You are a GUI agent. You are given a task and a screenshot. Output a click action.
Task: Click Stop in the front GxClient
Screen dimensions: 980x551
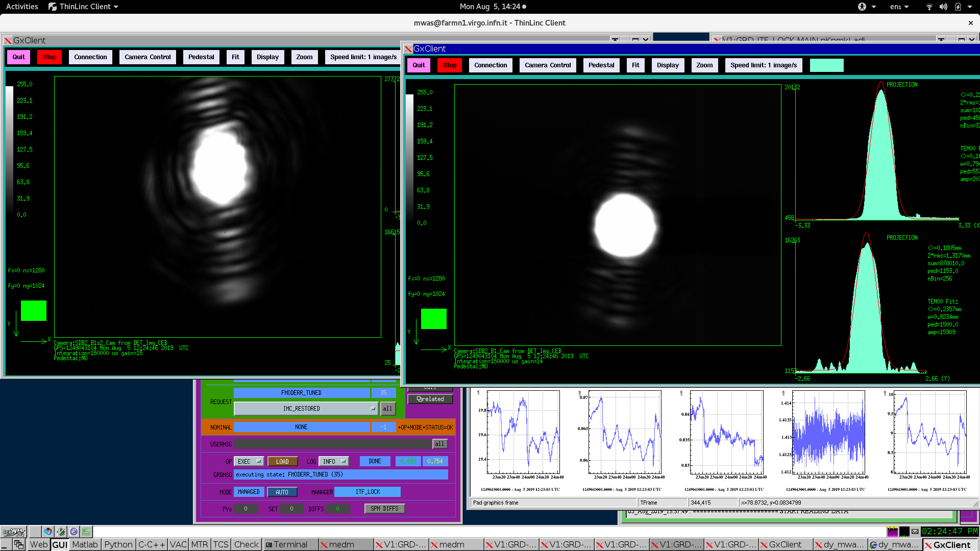tap(450, 65)
